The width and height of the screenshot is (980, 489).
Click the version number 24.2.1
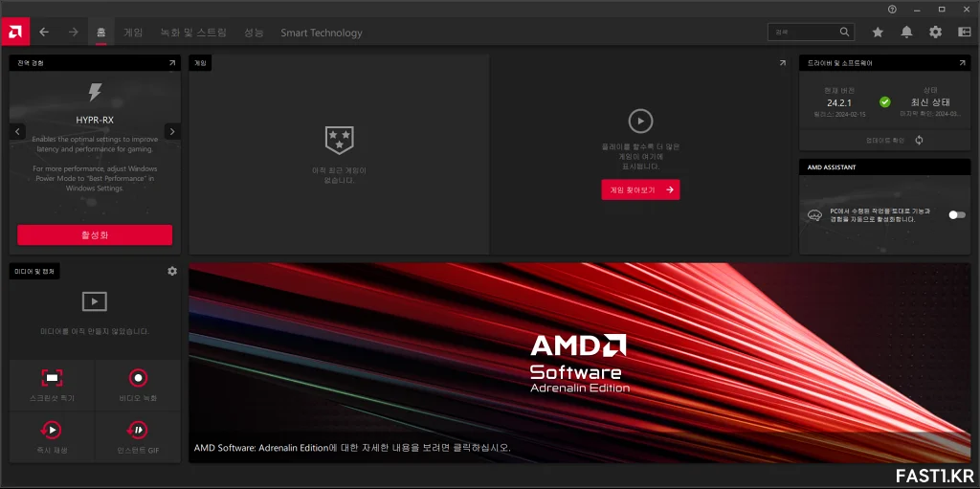click(839, 102)
